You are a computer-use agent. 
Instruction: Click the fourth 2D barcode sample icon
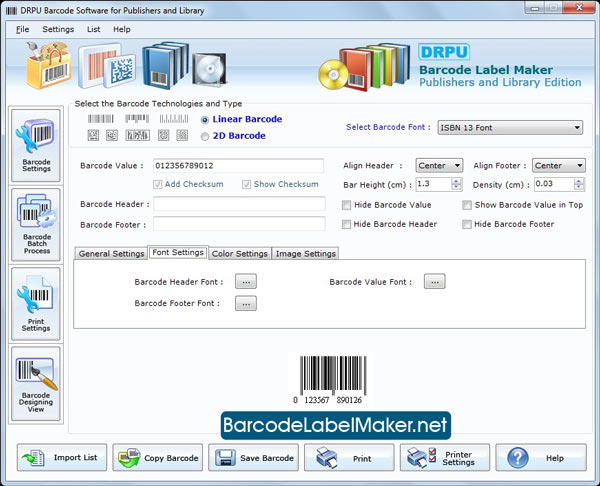pos(163,135)
